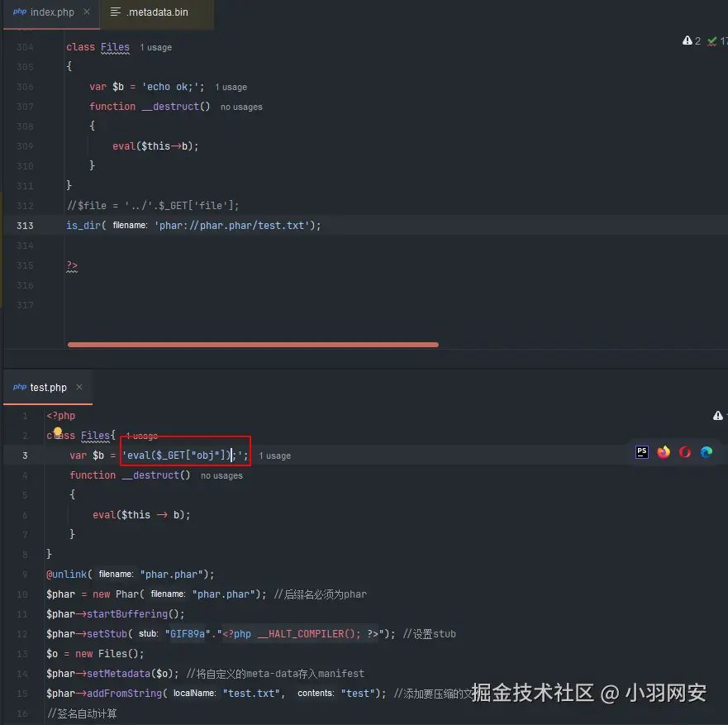Click the 'eval($_GET["obj"]);' string in test.php
This screenshot has width=728, height=725.
click(182, 456)
